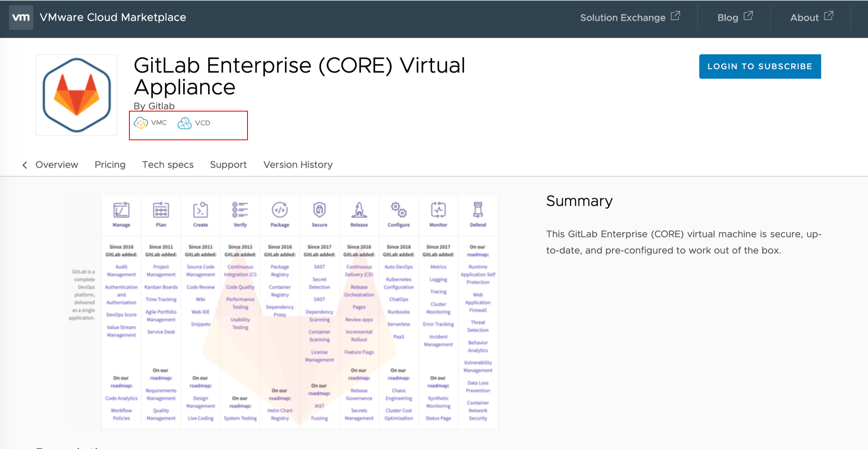Viewport: 868px width, 449px height.
Task: Open the Tech specs tab
Action: 168,165
